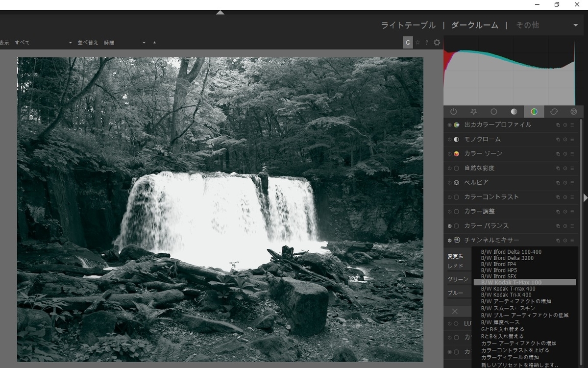Open the favorites modules group (star icon)
This screenshot has height=368, width=588.
click(473, 112)
